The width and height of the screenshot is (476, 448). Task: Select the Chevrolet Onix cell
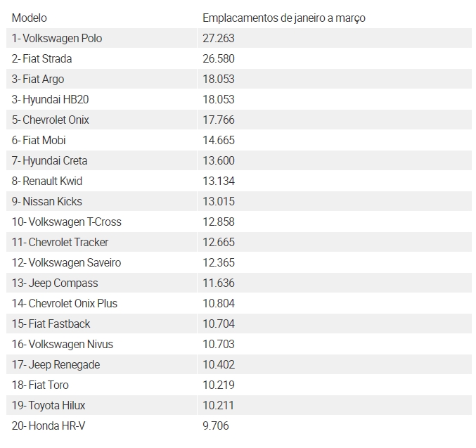51,120
